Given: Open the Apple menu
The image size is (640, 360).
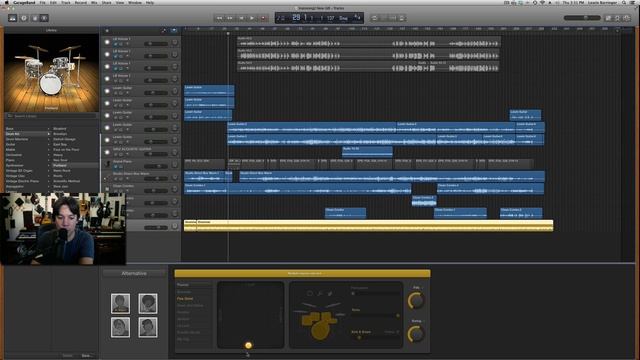Looking at the screenshot, I should point(7,2).
